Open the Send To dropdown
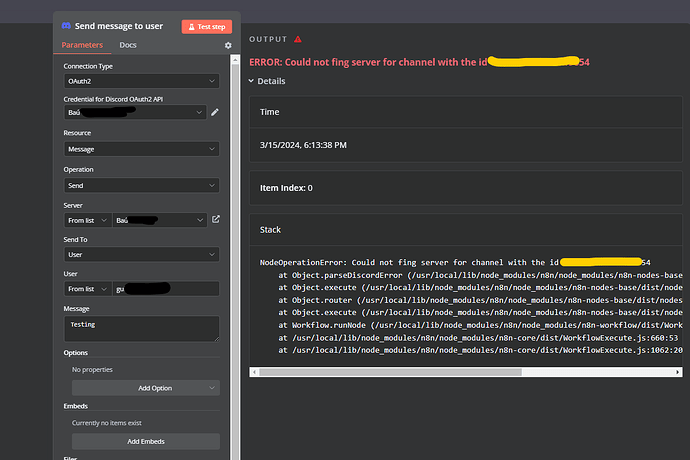Screen dimensions: 690x460 coord(141,255)
